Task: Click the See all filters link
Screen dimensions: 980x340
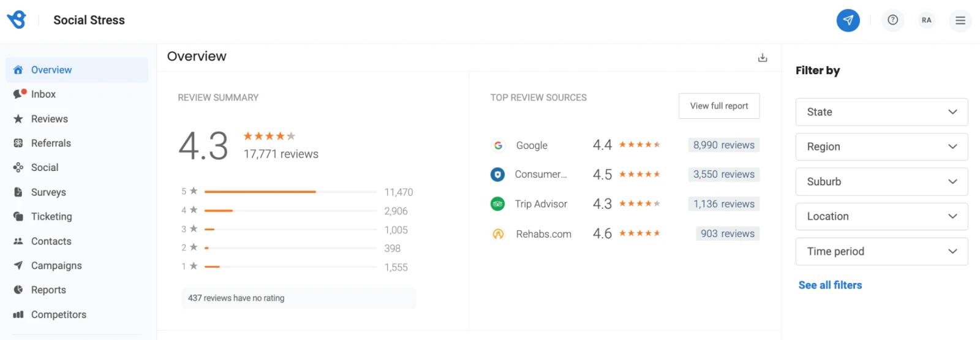Action: tap(830, 285)
